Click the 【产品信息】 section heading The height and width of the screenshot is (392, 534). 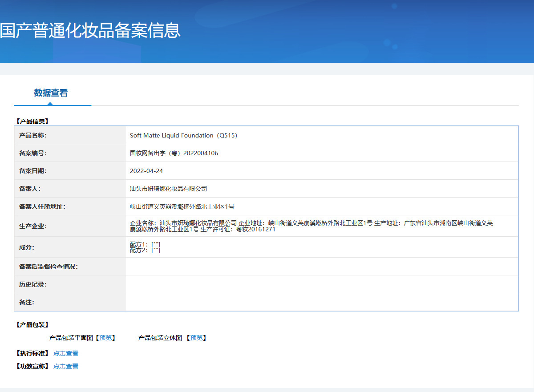coord(32,121)
